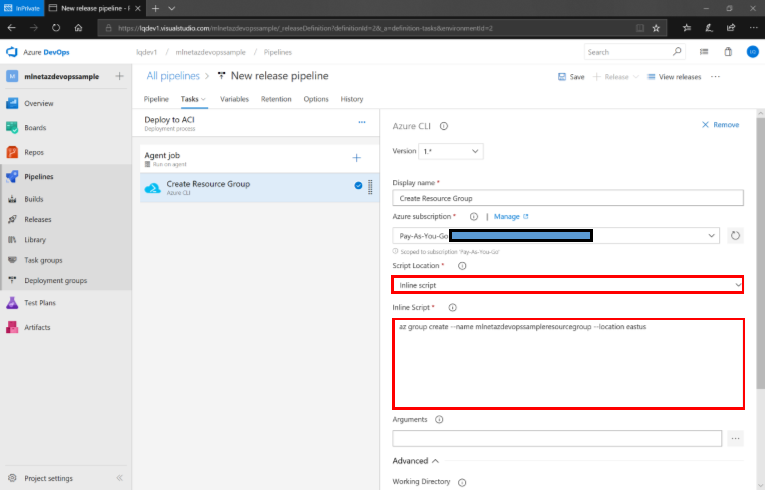Open Artifacts in the sidebar
The height and width of the screenshot is (490, 766).
(x=37, y=328)
